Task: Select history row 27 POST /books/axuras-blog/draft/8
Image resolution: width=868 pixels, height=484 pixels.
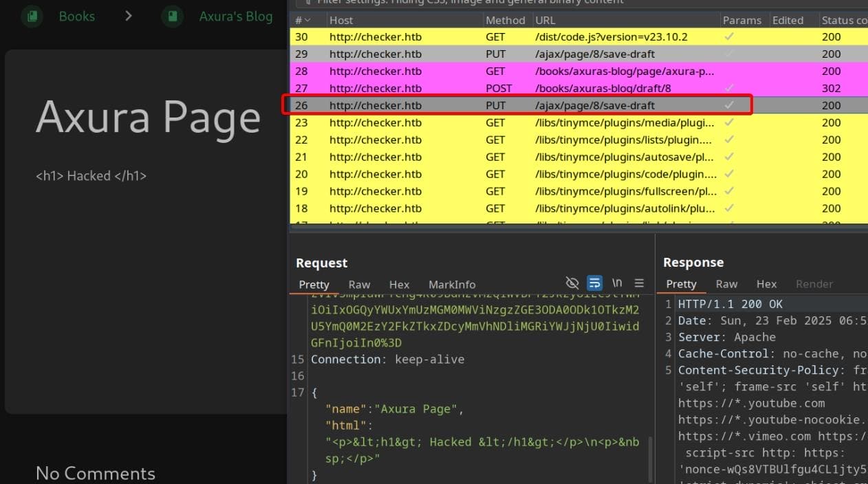Action: pos(579,88)
